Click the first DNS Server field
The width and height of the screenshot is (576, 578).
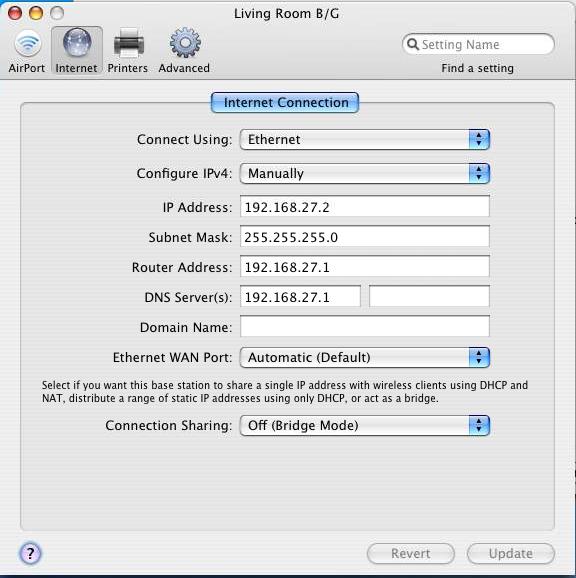coord(300,296)
